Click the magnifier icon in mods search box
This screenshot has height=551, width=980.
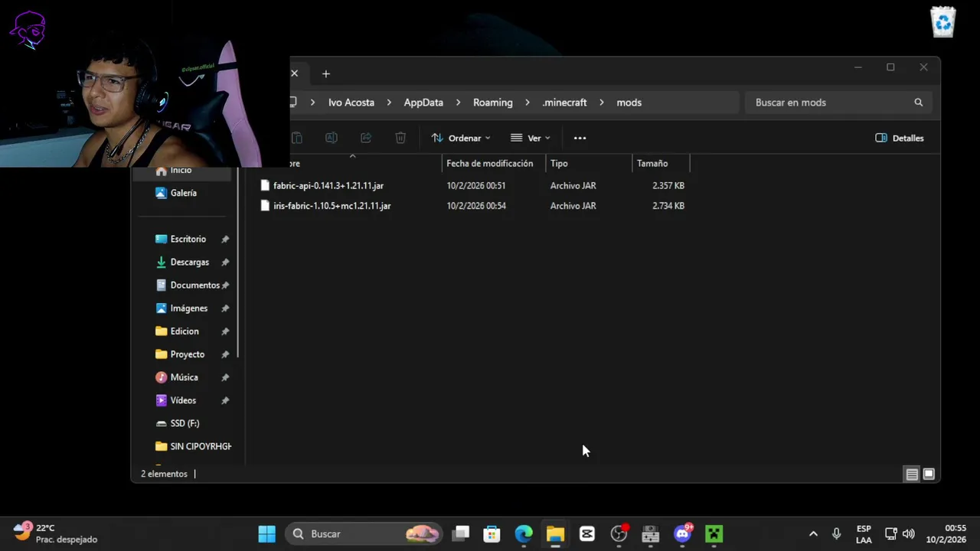pos(918,103)
